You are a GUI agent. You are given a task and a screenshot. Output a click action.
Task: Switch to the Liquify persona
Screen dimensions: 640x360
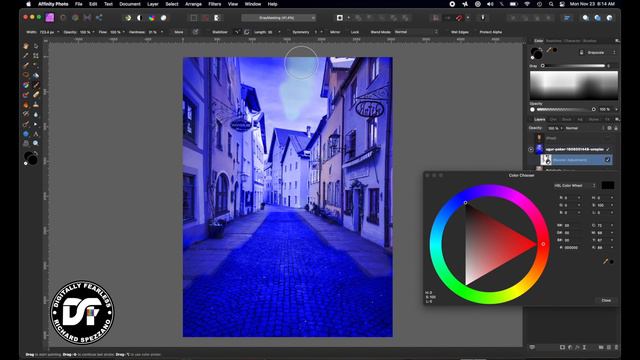[63, 18]
